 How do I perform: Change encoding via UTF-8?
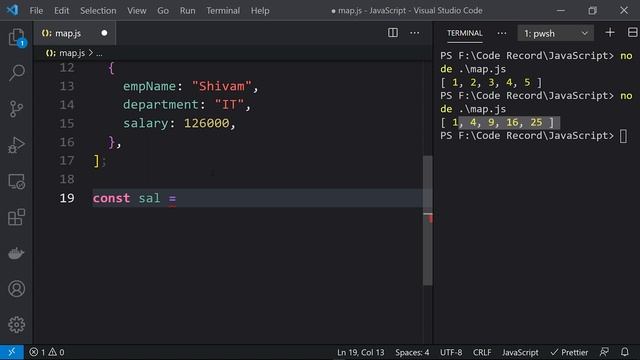451,352
